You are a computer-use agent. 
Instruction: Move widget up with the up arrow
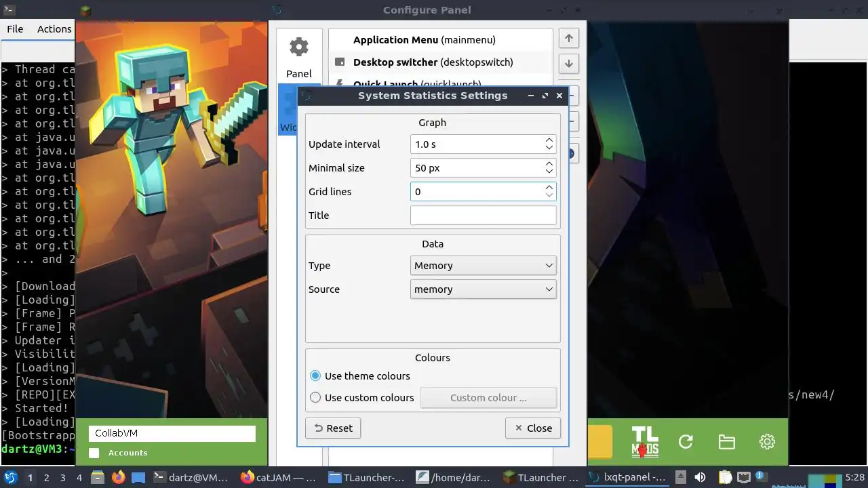(x=569, y=39)
